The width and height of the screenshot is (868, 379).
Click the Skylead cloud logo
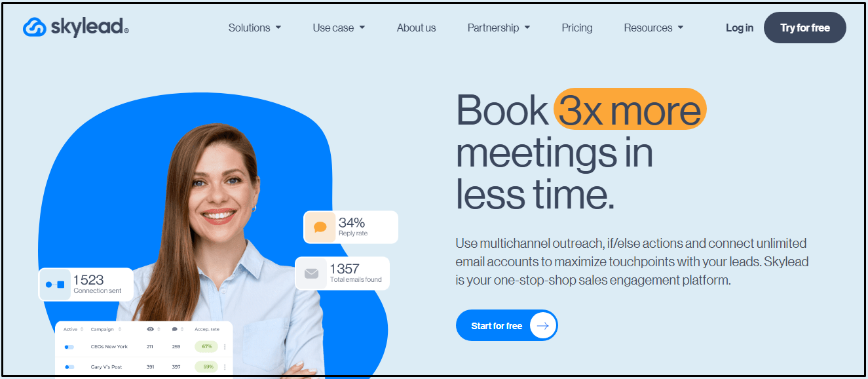33,27
